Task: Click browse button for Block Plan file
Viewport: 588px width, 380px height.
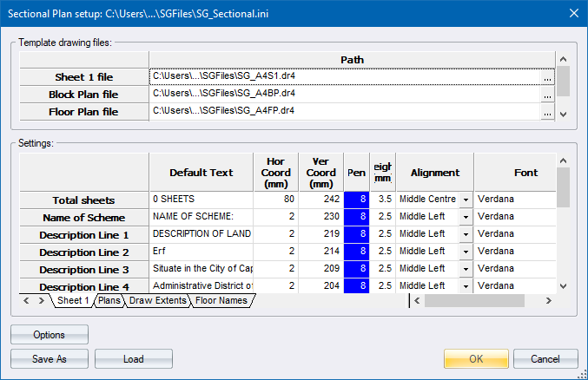Action: click(x=547, y=95)
